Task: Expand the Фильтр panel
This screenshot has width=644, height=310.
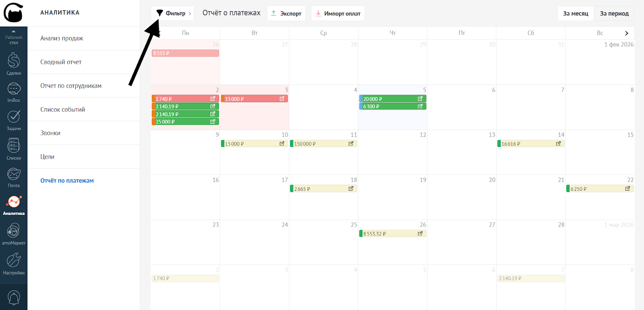Action: click(173, 13)
